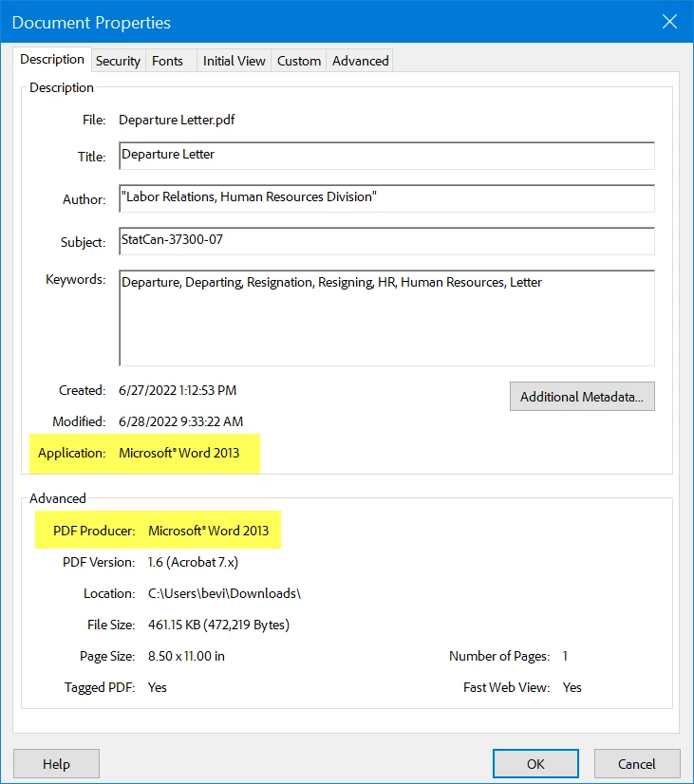
Task: Click into the Author field
Action: 386,198
